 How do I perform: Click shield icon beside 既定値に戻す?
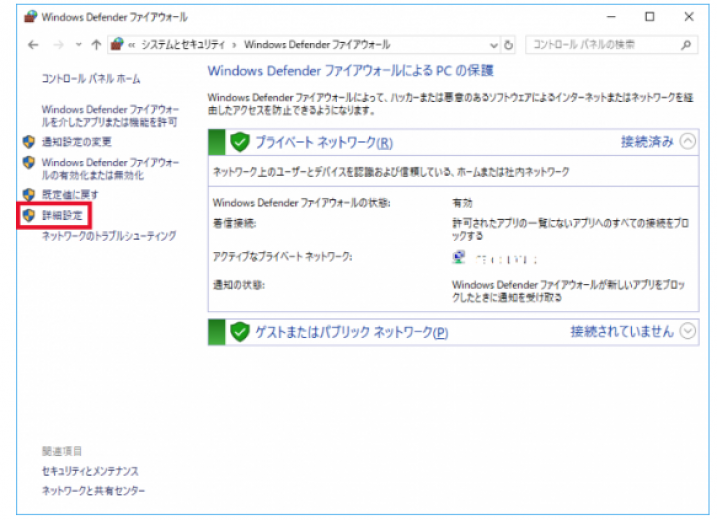click(29, 194)
